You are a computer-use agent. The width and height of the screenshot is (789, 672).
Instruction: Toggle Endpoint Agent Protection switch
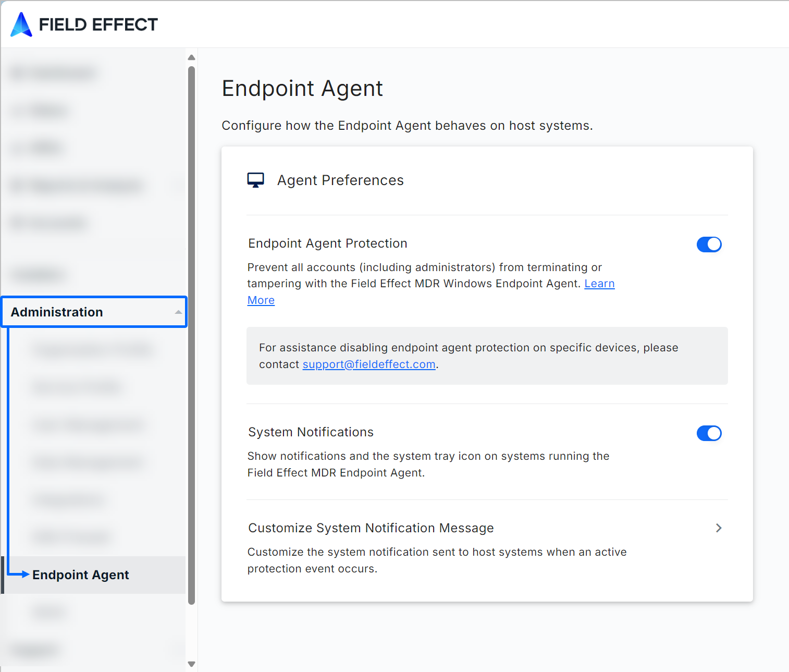(x=709, y=245)
